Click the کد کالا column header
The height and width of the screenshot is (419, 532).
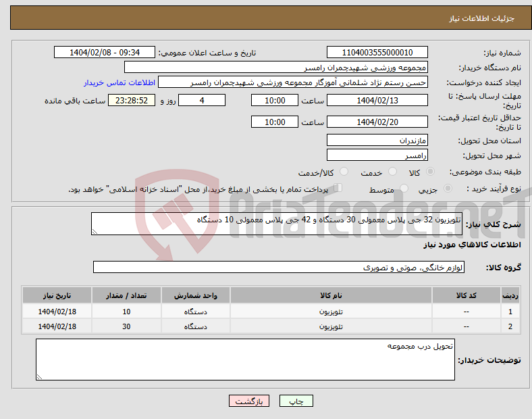[467, 295]
